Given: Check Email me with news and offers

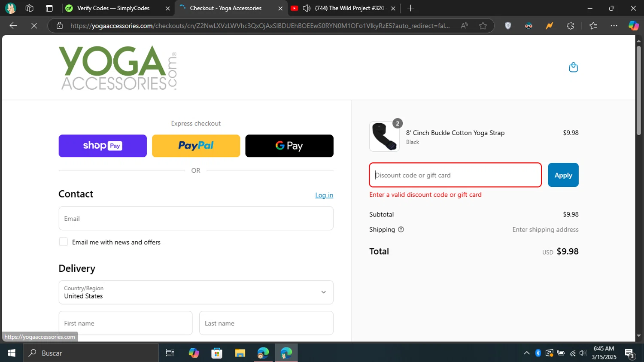Looking at the screenshot, I should [63, 242].
